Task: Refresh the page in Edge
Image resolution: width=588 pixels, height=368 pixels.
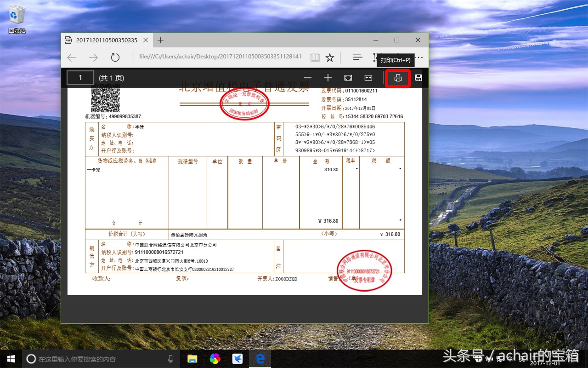Action: (115, 57)
